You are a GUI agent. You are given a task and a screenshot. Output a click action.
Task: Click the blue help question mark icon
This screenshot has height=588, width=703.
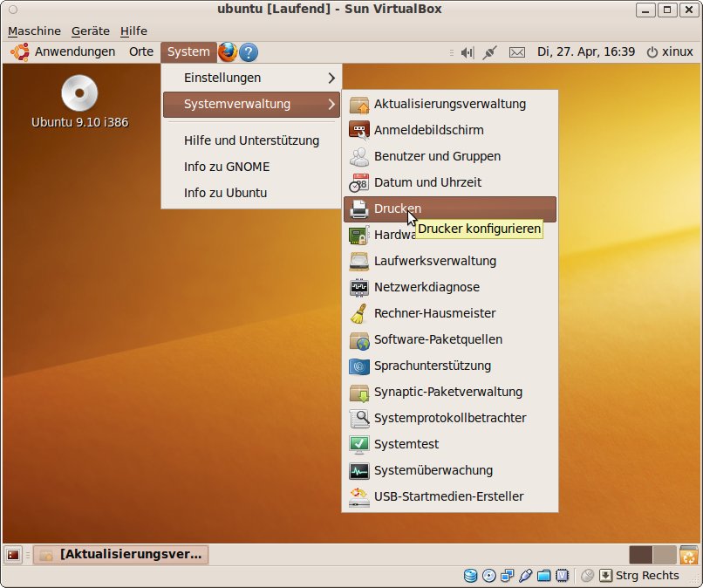point(249,52)
